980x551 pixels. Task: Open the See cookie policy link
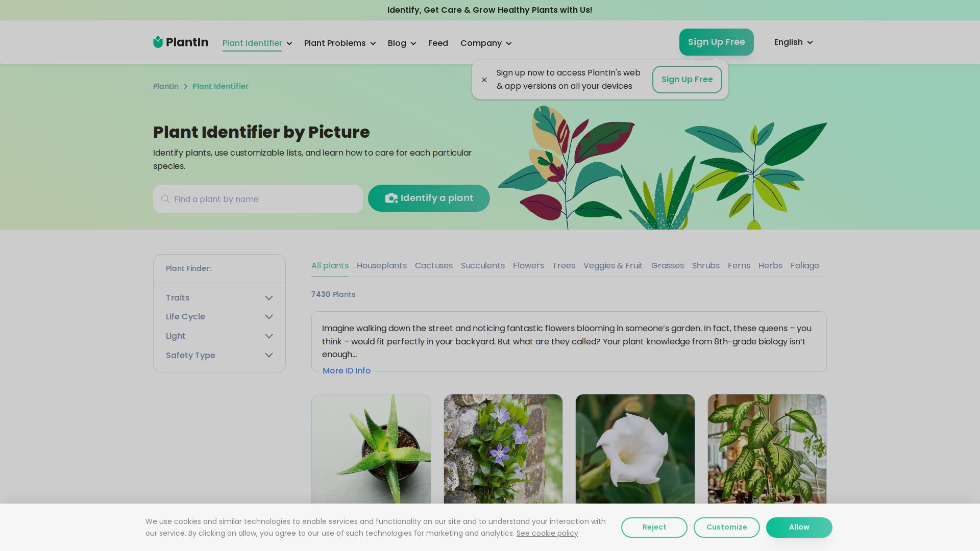point(547,534)
